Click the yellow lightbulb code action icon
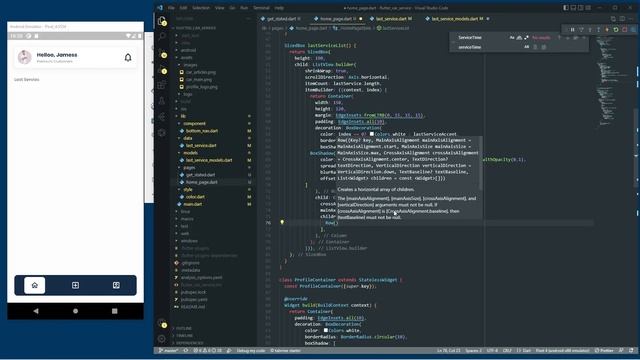The height and width of the screenshot is (360, 640). tap(282, 222)
